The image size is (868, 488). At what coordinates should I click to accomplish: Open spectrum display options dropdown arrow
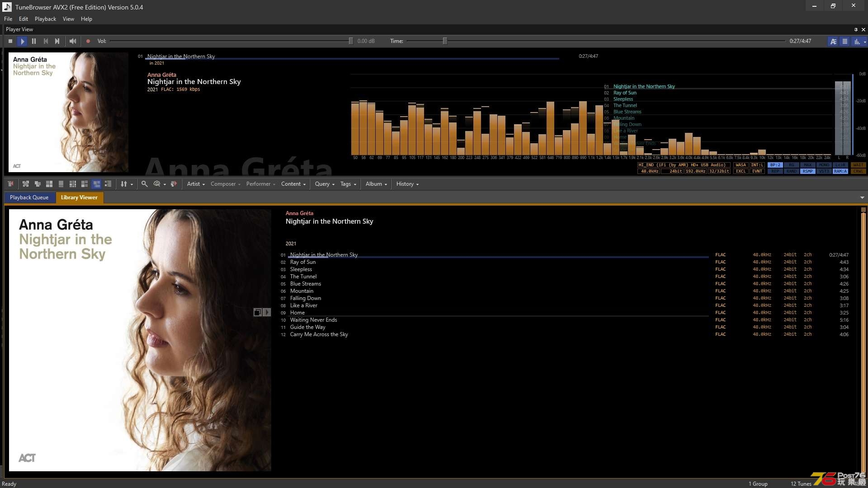[x=865, y=42]
